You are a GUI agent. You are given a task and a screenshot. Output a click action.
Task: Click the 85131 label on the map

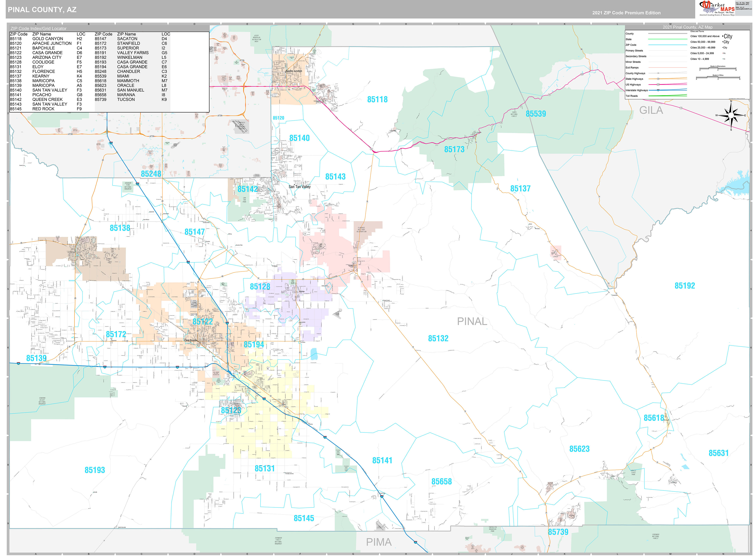(x=265, y=469)
